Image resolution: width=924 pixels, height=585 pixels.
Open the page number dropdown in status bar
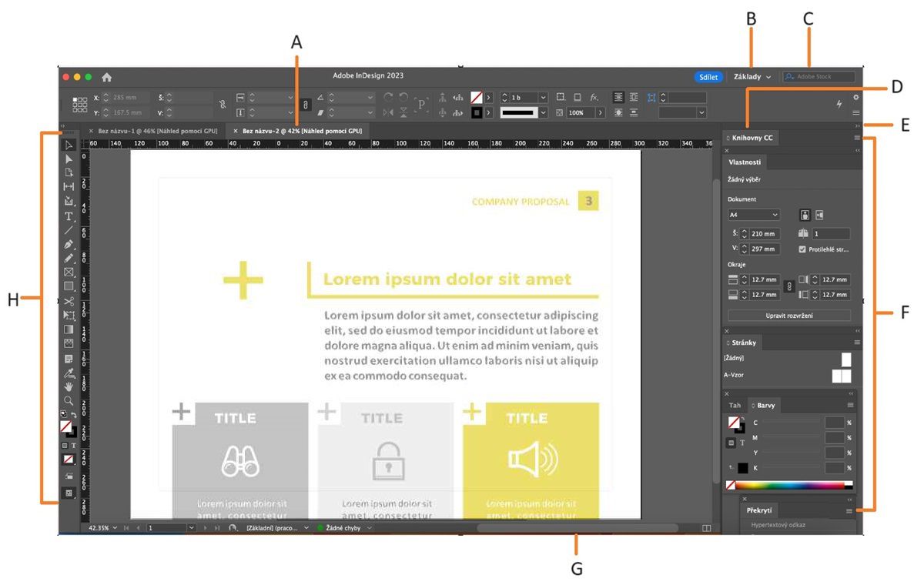click(192, 529)
